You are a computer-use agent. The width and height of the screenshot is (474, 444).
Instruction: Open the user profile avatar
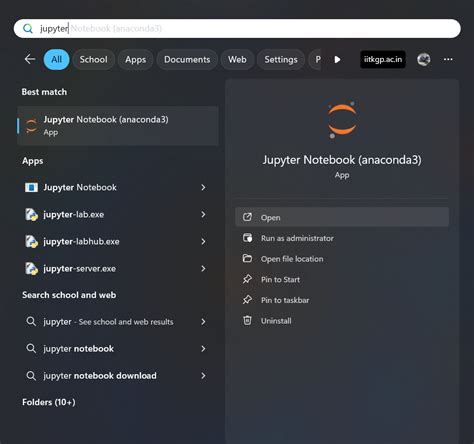(x=423, y=59)
